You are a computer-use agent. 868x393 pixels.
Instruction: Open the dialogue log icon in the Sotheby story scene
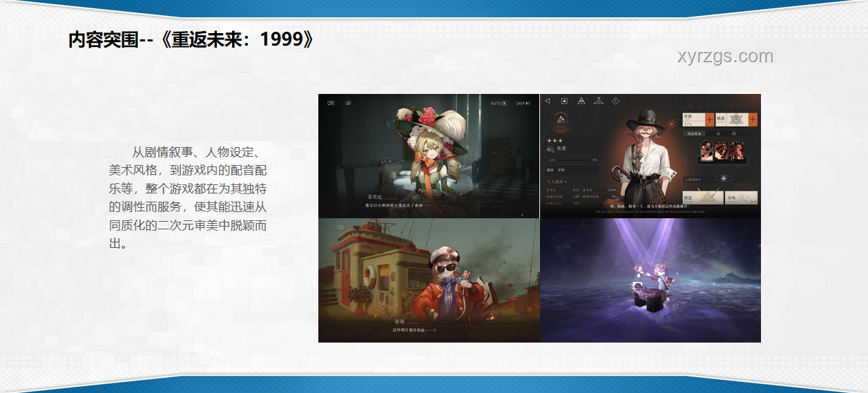pyautogui.click(x=331, y=103)
